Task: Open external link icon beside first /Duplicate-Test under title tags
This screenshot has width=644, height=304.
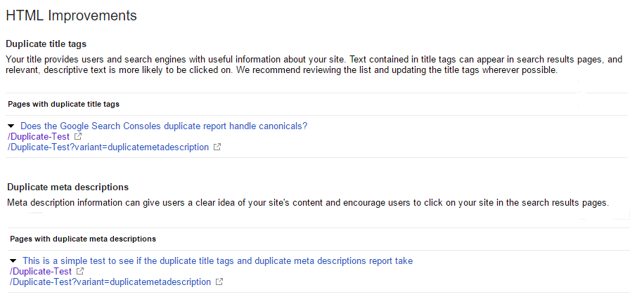Action: (79, 136)
